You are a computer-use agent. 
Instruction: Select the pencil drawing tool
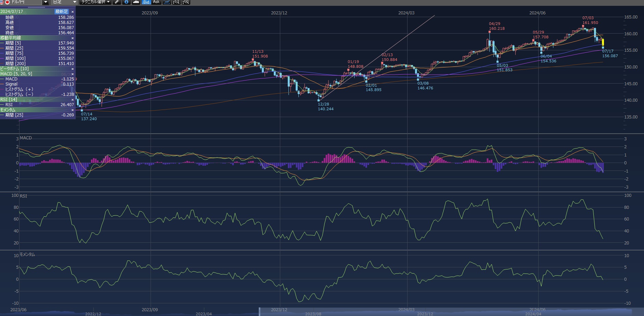pyautogui.click(x=117, y=2)
